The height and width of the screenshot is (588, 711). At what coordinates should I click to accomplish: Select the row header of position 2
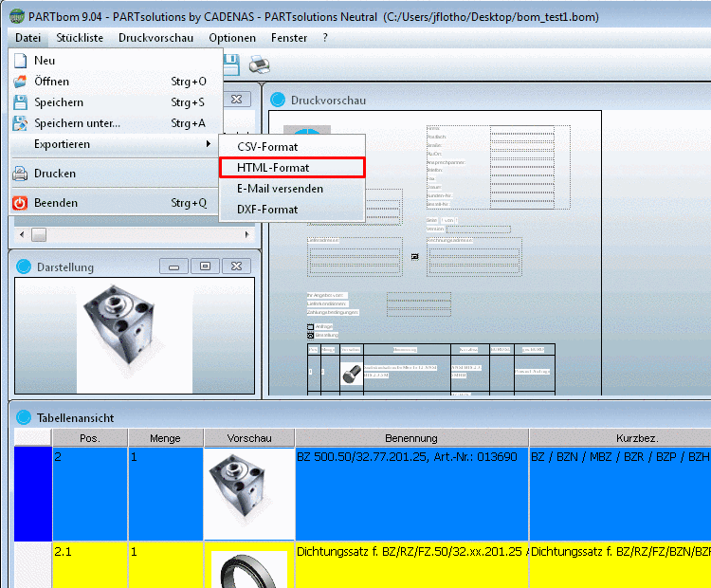(33, 493)
